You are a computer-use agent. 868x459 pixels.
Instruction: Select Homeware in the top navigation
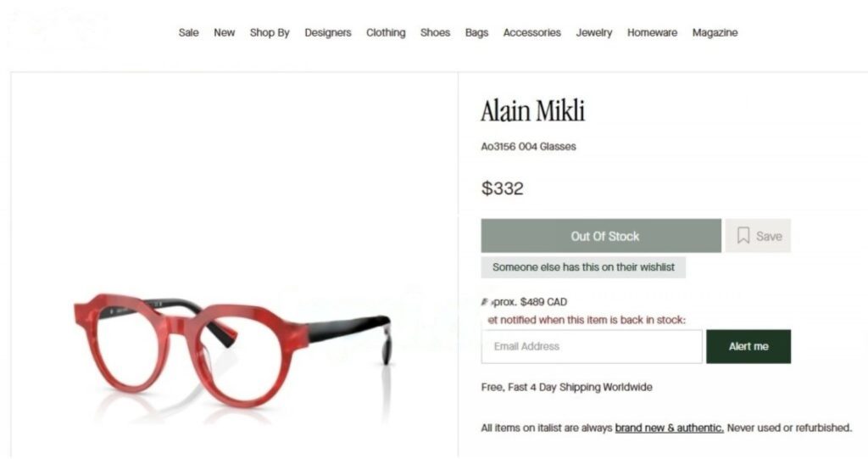(x=652, y=33)
